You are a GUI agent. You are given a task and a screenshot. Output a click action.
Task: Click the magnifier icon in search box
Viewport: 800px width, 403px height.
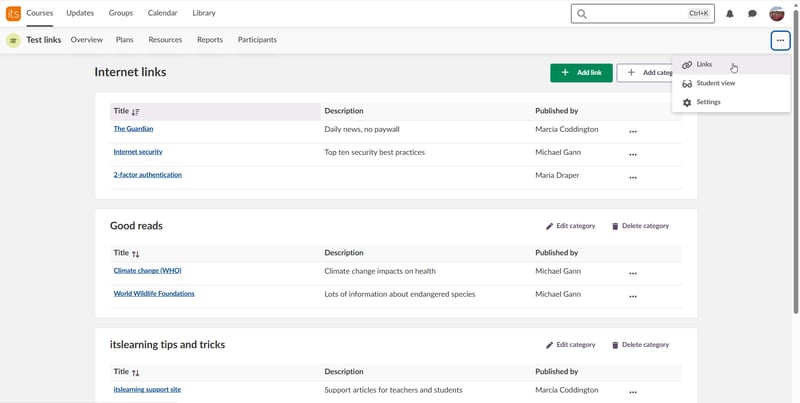pyautogui.click(x=582, y=14)
